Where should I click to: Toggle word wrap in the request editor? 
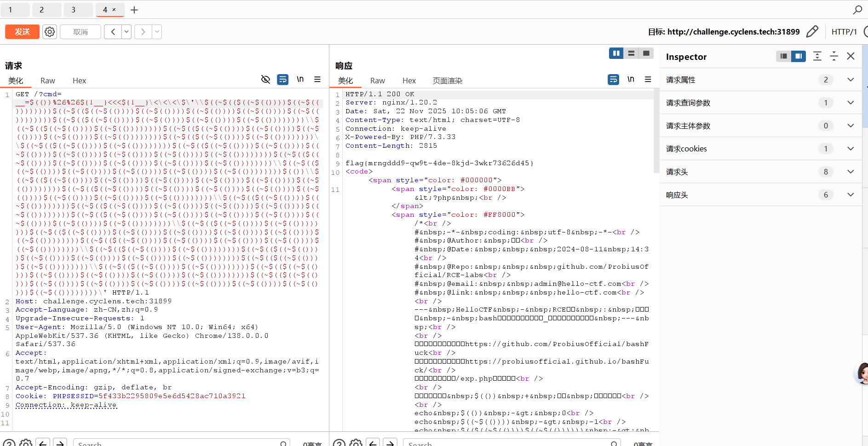point(283,80)
